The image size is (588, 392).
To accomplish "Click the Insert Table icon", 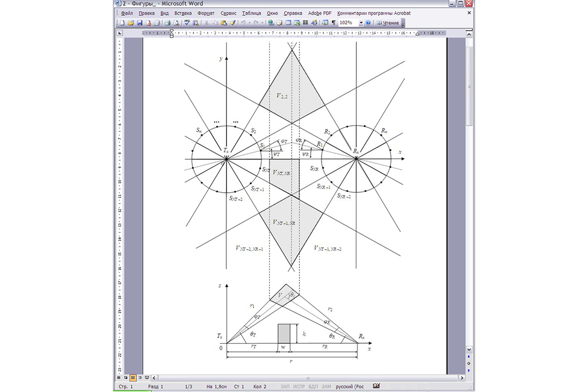I will click(x=288, y=23).
